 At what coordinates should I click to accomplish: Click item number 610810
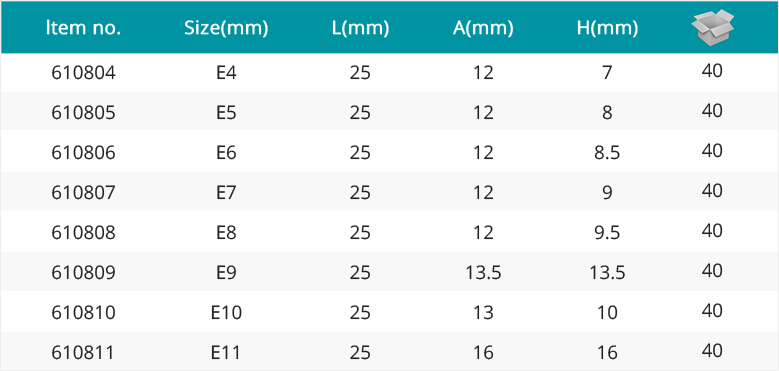pos(83,312)
